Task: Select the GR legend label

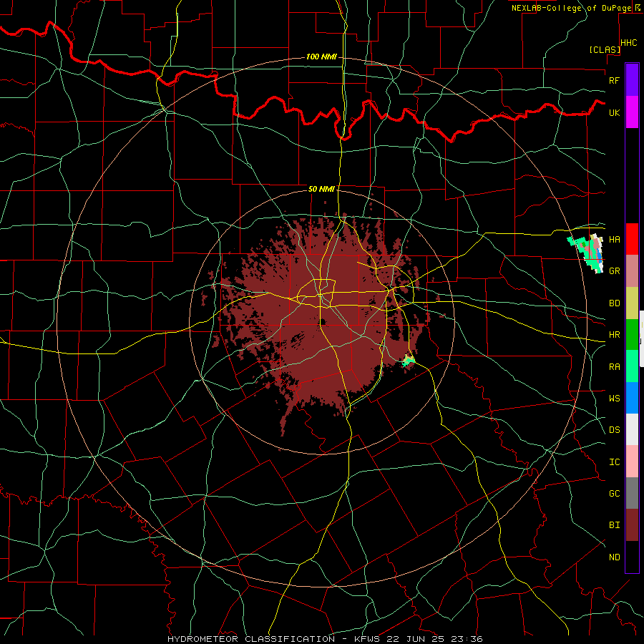Action: (614, 271)
